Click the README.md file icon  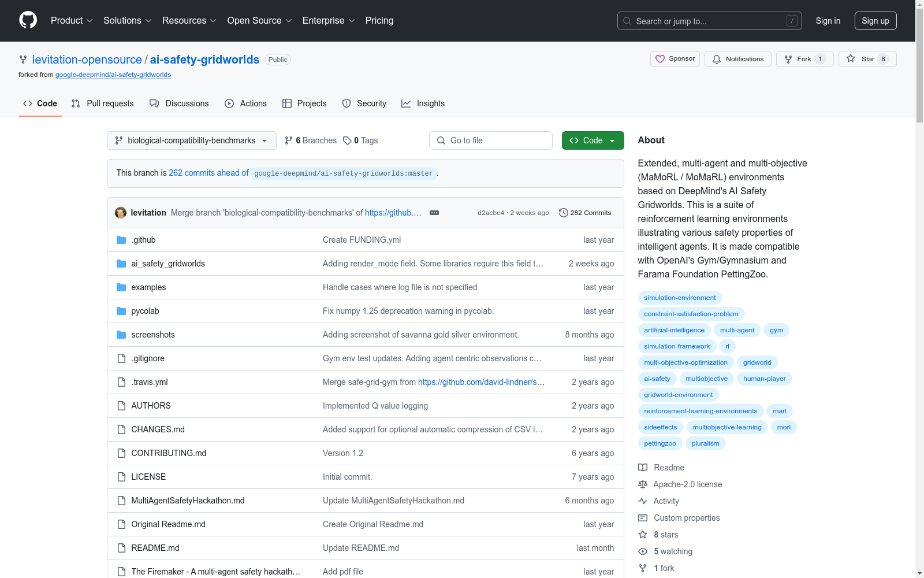click(x=121, y=548)
